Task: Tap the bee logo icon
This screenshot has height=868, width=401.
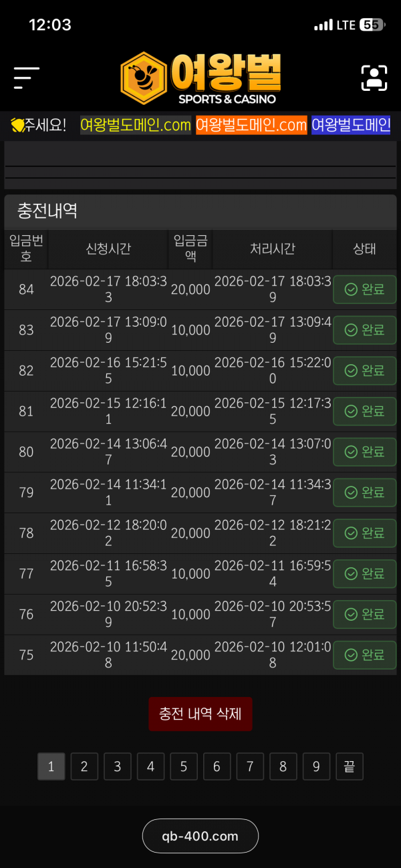Action: tap(143, 78)
